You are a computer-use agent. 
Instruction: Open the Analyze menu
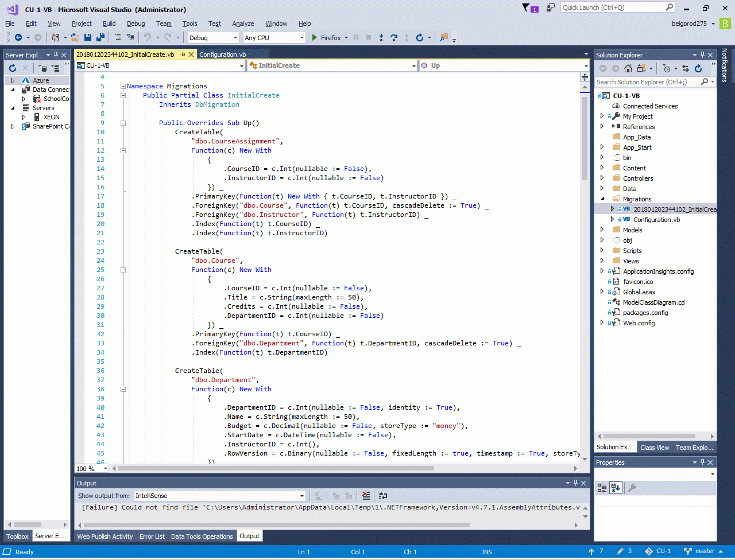tap(242, 24)
